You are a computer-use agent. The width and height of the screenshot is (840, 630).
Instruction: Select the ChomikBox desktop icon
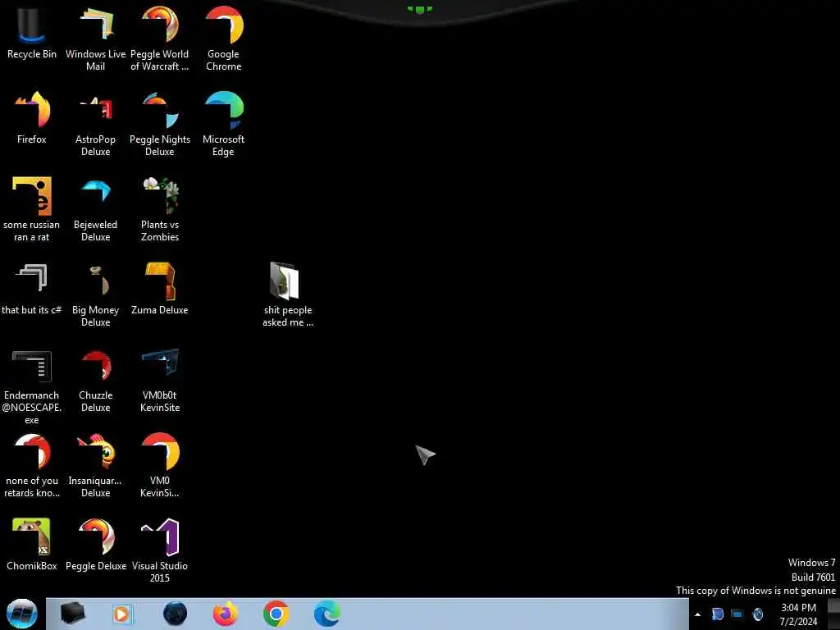coord(32,545)
